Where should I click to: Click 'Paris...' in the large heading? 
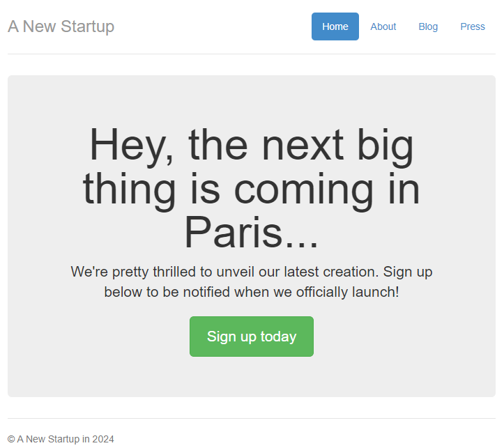(251, 232)
